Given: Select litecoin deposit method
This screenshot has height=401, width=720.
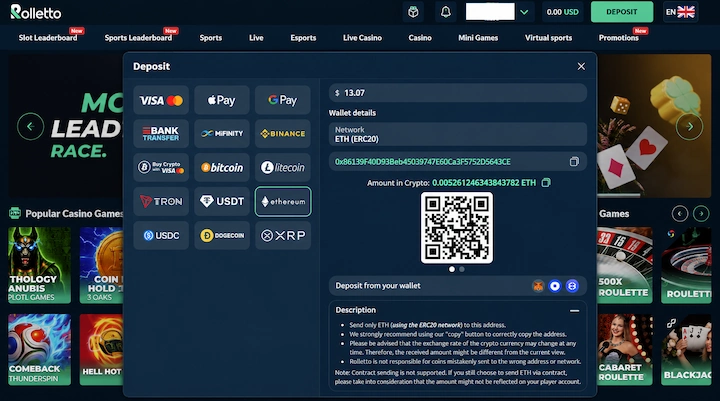Looking at the screenshot, I should coord(283,167).
